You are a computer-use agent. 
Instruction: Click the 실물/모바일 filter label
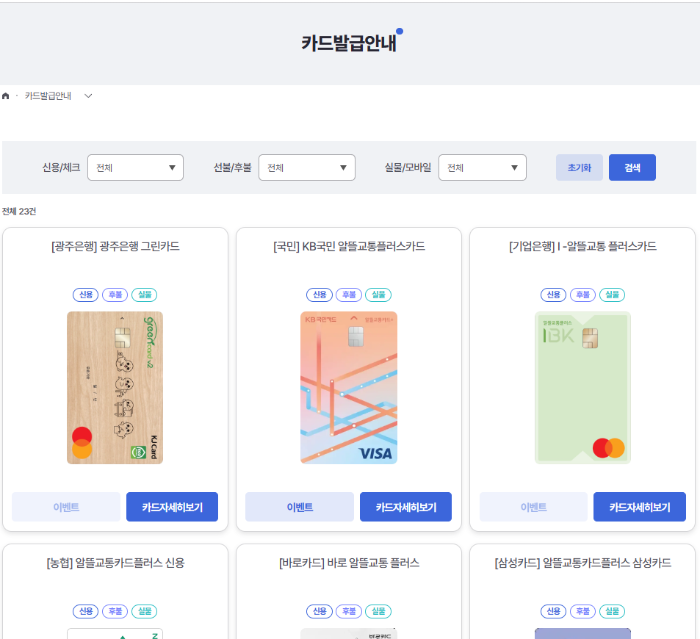point(408,167)
